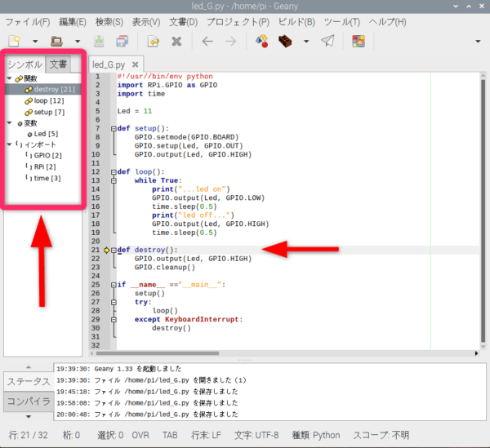Open the ステータス message tab
Viewport: 490px width, 448px height.
pyautogui.click(x=29, y=382)
